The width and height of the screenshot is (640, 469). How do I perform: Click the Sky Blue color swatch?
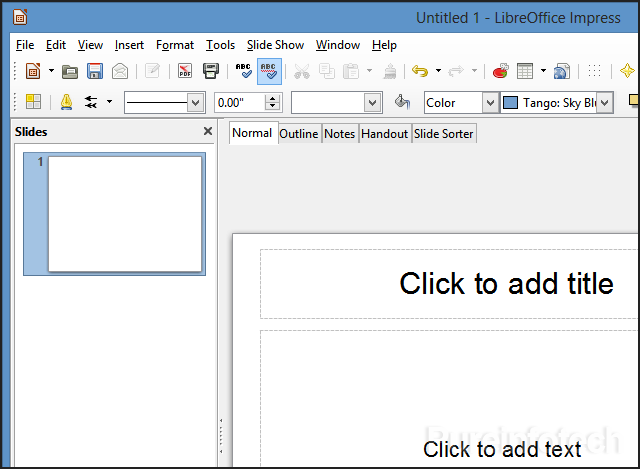510,102
